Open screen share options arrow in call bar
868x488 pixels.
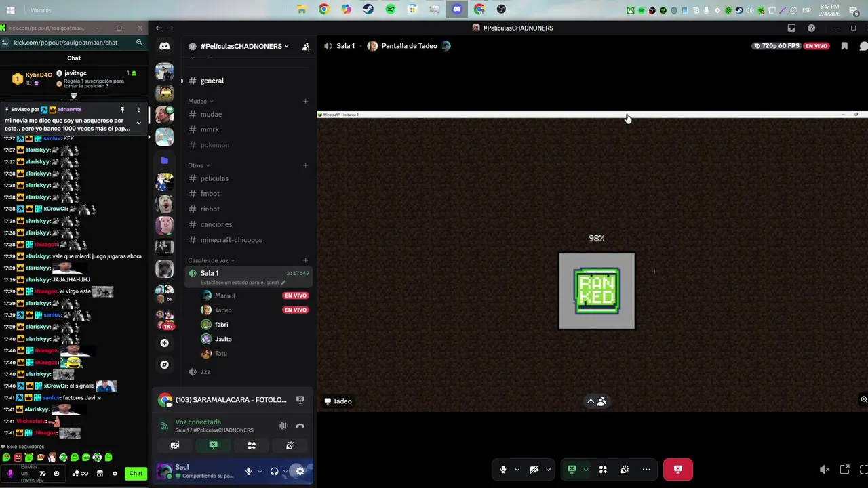pyautogui.click(x=585, y=469)
